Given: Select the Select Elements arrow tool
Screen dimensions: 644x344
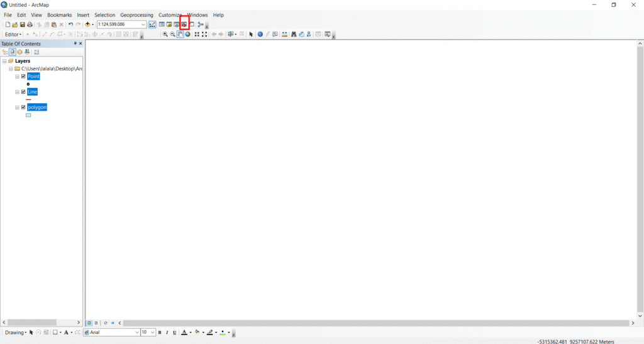Looking at the screenshot, I should tap(251, 35).
